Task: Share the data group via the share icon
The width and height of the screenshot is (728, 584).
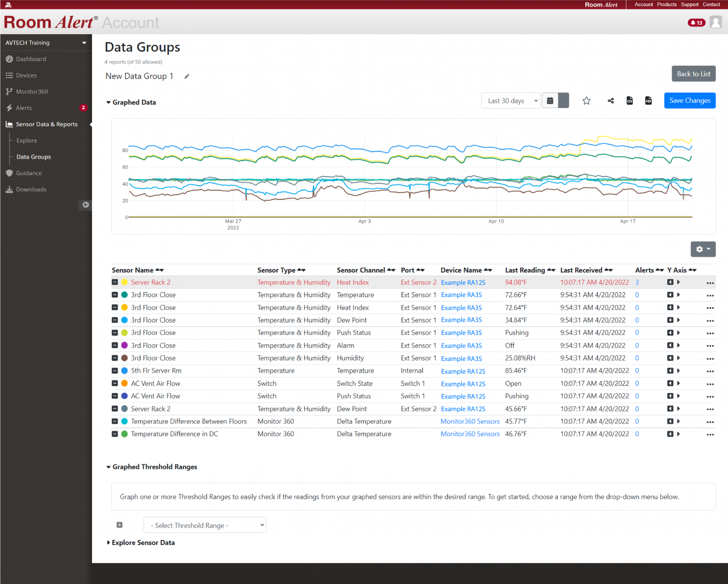Action: [x=610, y=100]
